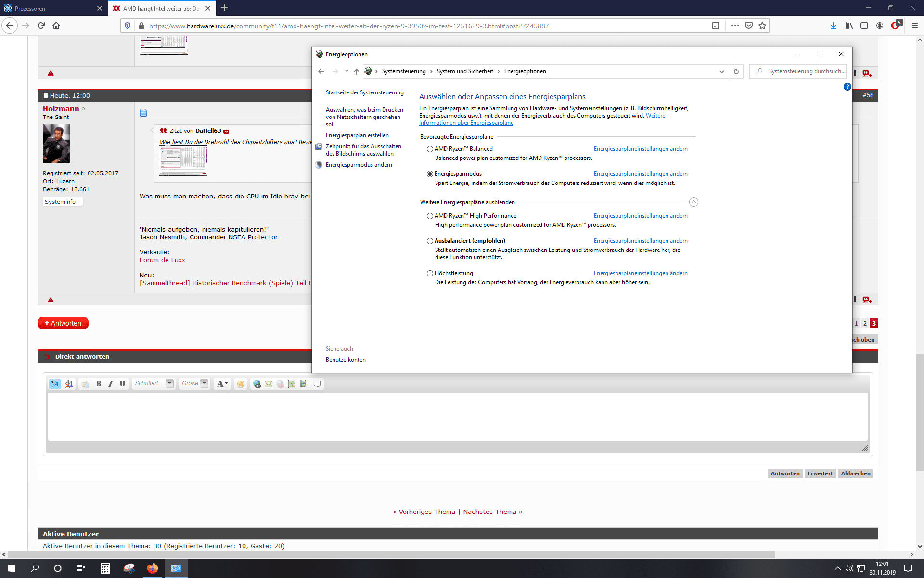Viewport: 924px width, 578px height.
Task: Click the red Antworten button
Action: (x=63, y=323)
